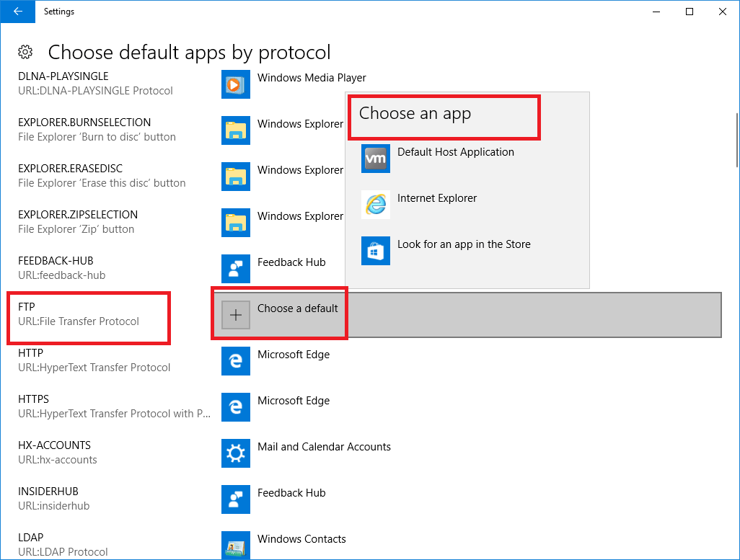Click the Windows Explorer icon beside EXPLORER.ZIPSELECTION
740x560 pixels.
coord(235,223)
